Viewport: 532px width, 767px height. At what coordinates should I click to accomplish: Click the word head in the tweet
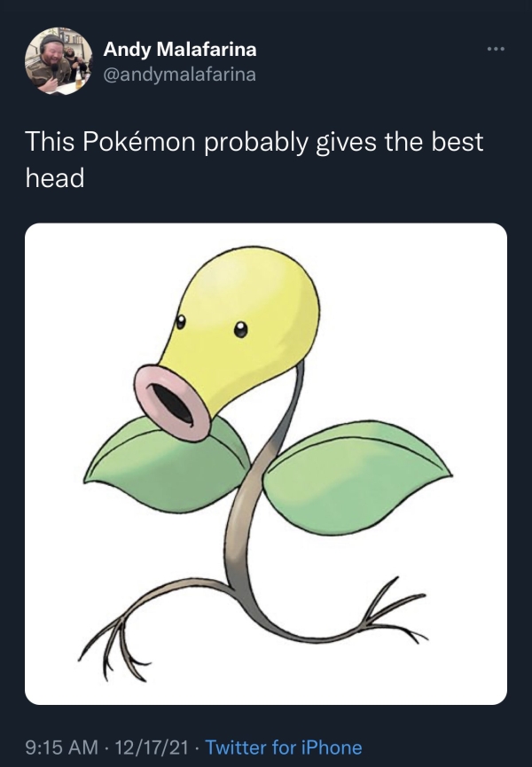[54, 178]
